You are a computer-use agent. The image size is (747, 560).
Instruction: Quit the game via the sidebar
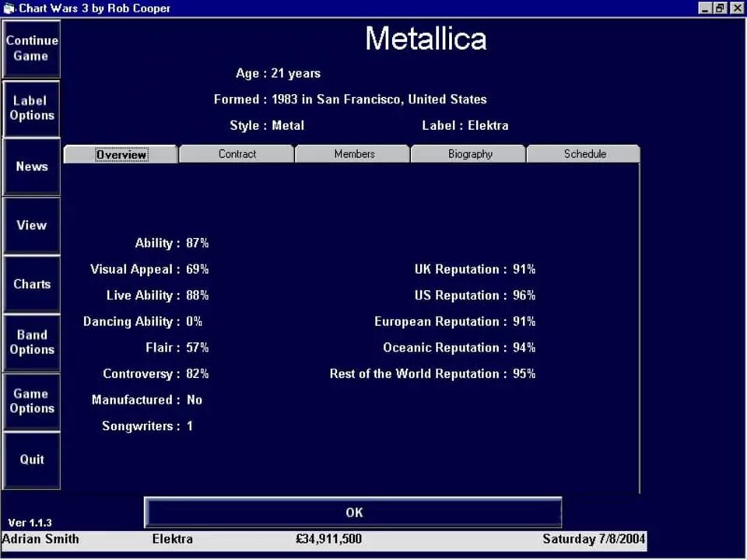[x=31, y=460]
